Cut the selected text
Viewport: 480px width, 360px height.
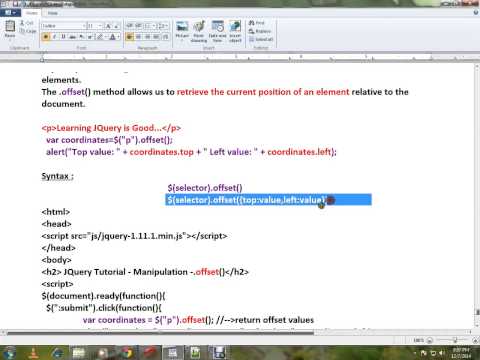pyautogui.click(x=26, y=23)
